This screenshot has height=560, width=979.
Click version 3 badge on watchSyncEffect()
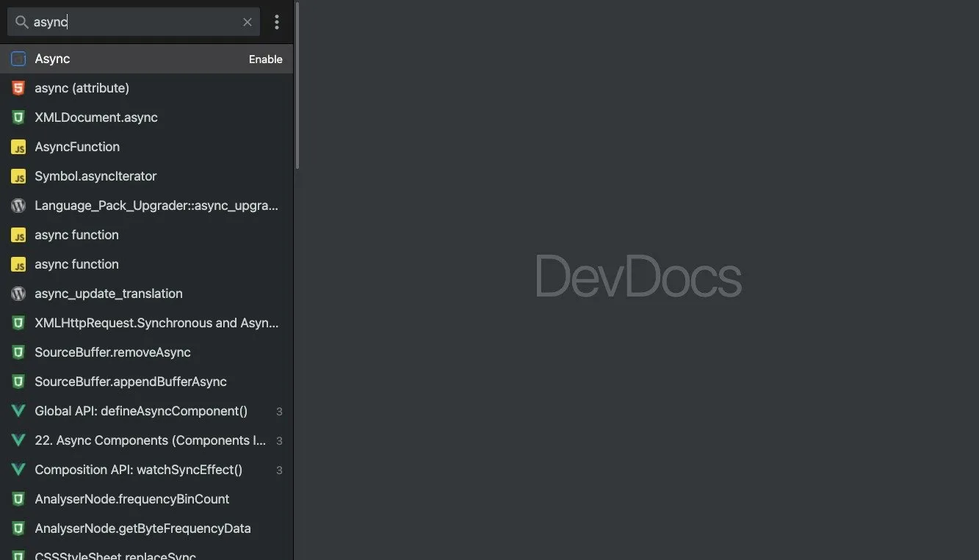click(279, 470)
